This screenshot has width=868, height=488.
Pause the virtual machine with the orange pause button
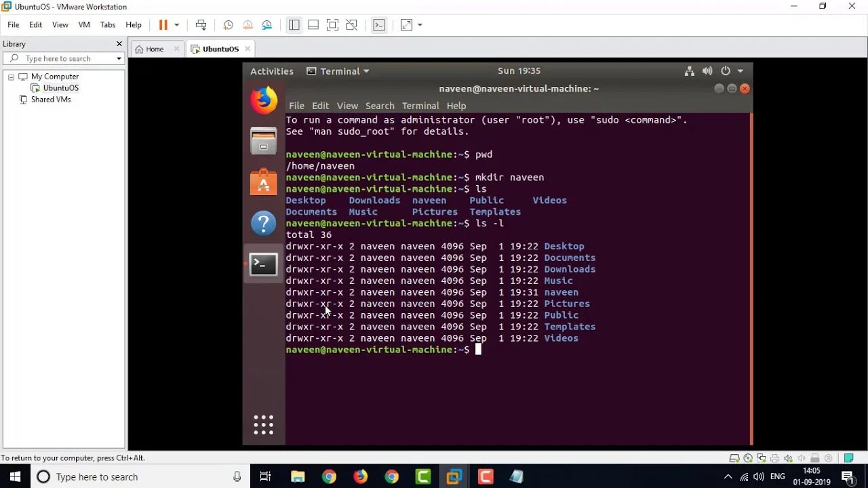[x=163, y=25]
